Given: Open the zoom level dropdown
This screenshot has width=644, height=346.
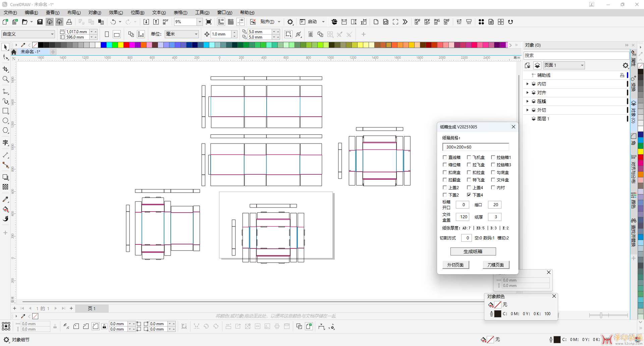Looking at the screenshot, I should (x=200, y=22).
